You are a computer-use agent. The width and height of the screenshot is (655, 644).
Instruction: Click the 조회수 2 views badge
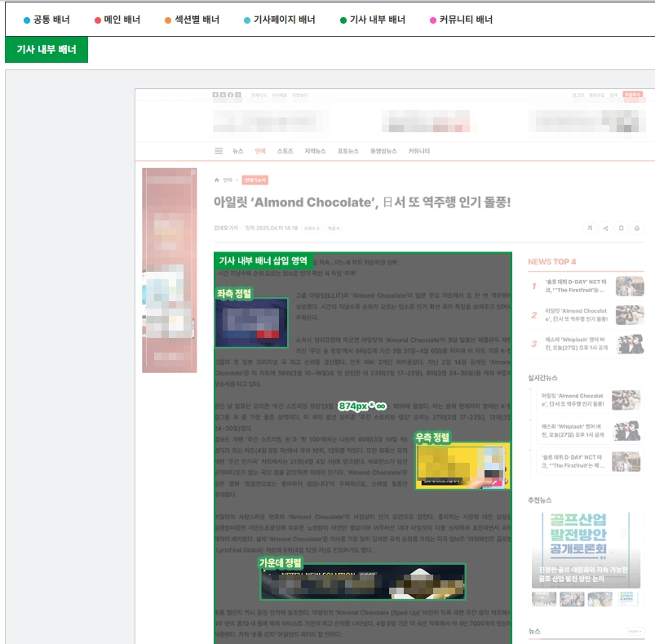click(x=312, y=229)
